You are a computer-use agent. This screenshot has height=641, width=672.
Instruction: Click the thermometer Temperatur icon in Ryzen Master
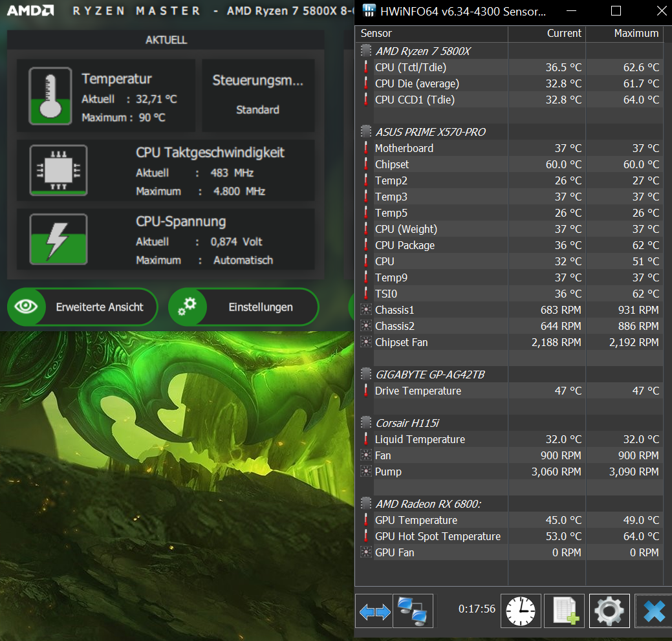(50, 96)
